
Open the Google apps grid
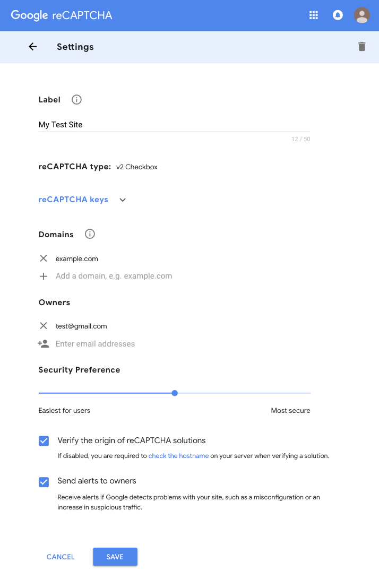click(314, 15)
